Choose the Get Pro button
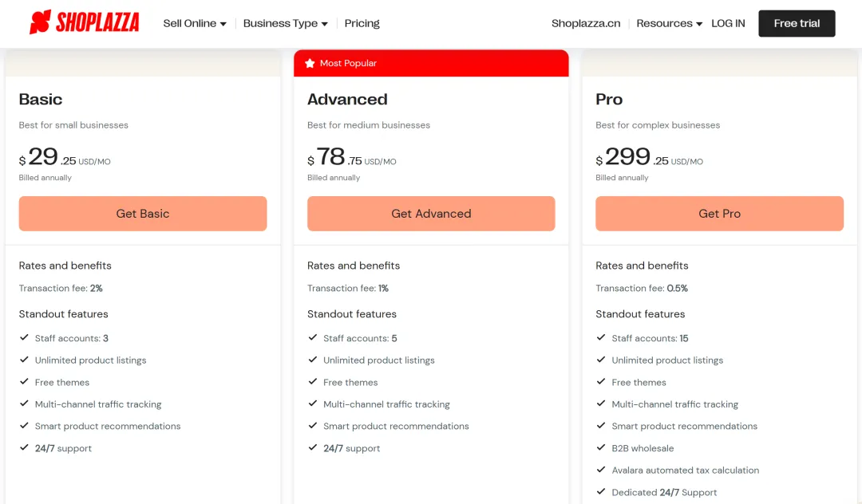Screen dimensions: 862x504 coord(719,214)
